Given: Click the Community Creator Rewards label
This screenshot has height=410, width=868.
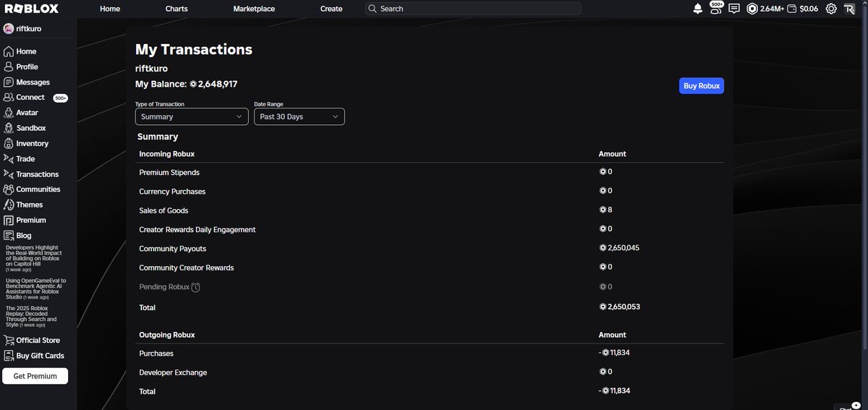Looking at the screenshot, I should click(x=187, y=268).
